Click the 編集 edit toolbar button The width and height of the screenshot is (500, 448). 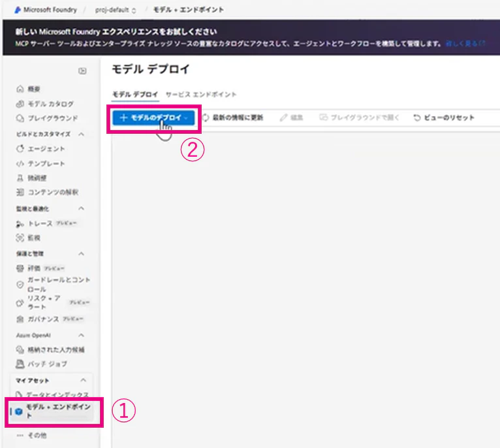(292, 118)
